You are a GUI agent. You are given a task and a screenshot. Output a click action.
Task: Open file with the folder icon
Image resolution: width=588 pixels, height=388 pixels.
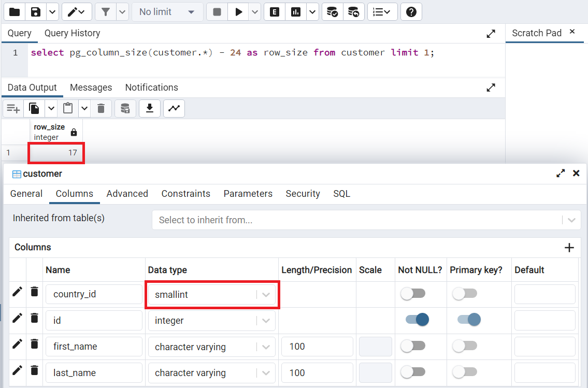pyautogui.click(x=15, y=12)
